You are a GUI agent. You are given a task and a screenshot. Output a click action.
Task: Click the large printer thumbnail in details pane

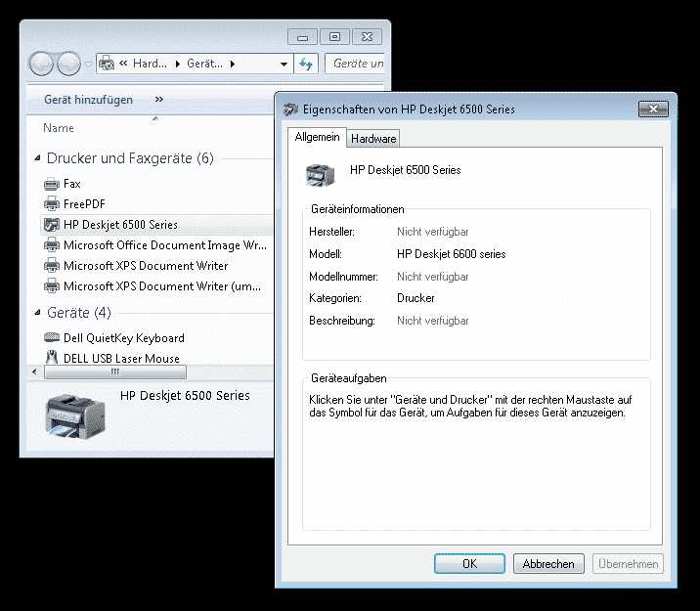[x=75, y=415]
